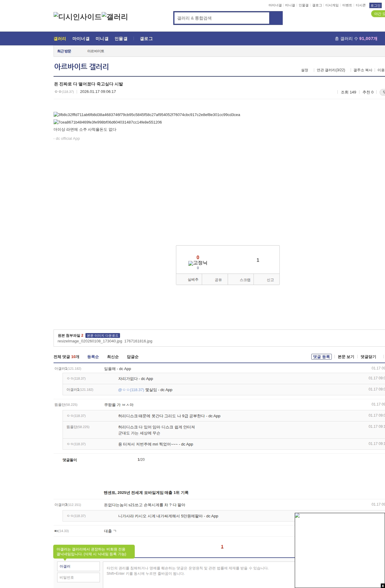Viewport: 385px width, 588px height.
Task: Click 본문 보기 to jump to post
Action: point(346,357)
